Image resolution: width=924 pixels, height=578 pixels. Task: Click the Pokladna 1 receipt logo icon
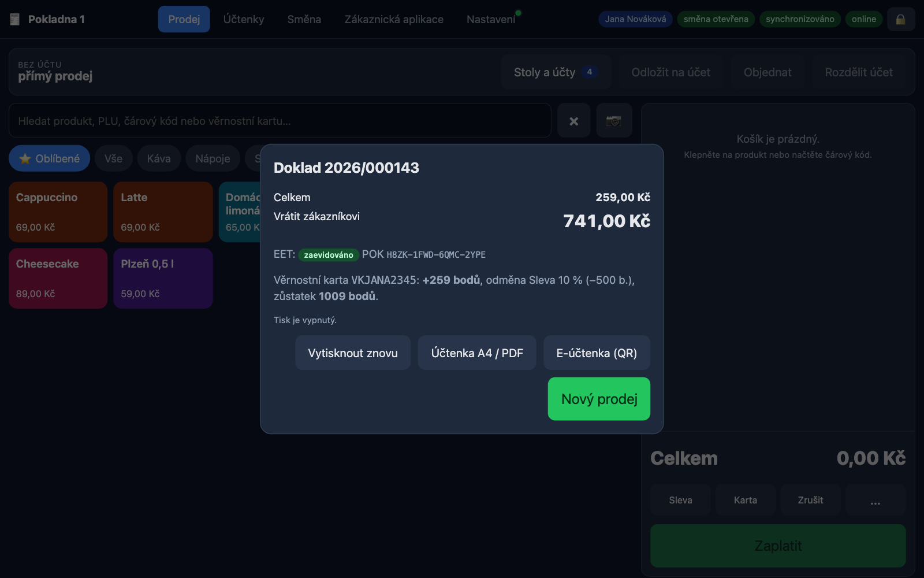click(x=15, y=19)
